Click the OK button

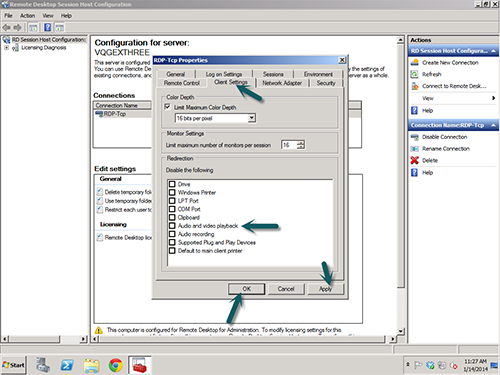click(x=247, y=289)
